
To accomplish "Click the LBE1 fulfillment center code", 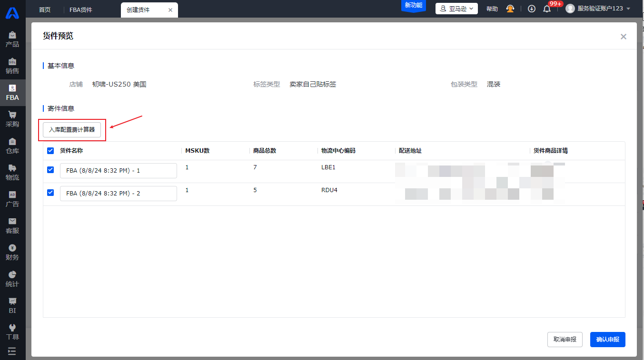I will point(328,167).
